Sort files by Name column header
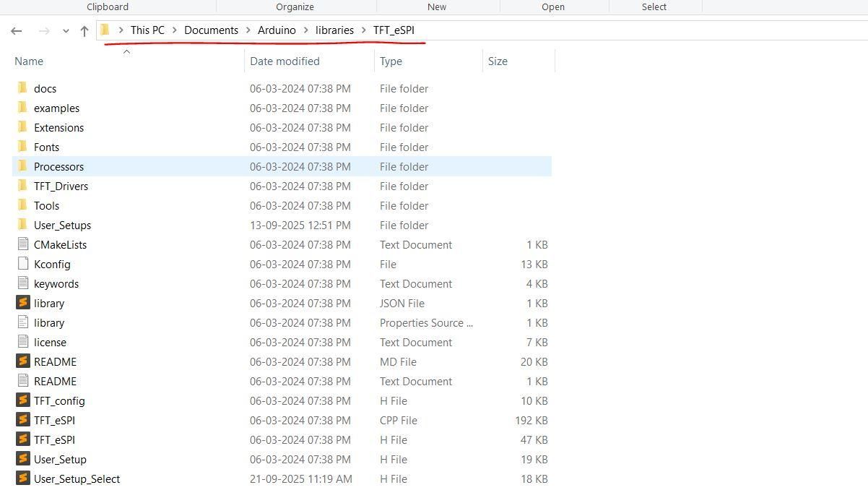 pyautogui.click(x=29, y=61)
